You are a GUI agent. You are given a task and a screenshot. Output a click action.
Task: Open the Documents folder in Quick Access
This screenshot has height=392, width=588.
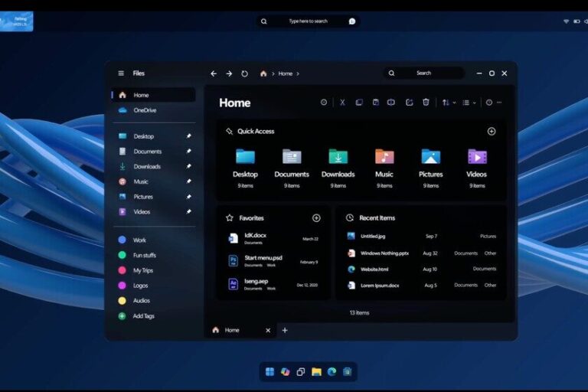pyautogui.click(x=292, y=168)
